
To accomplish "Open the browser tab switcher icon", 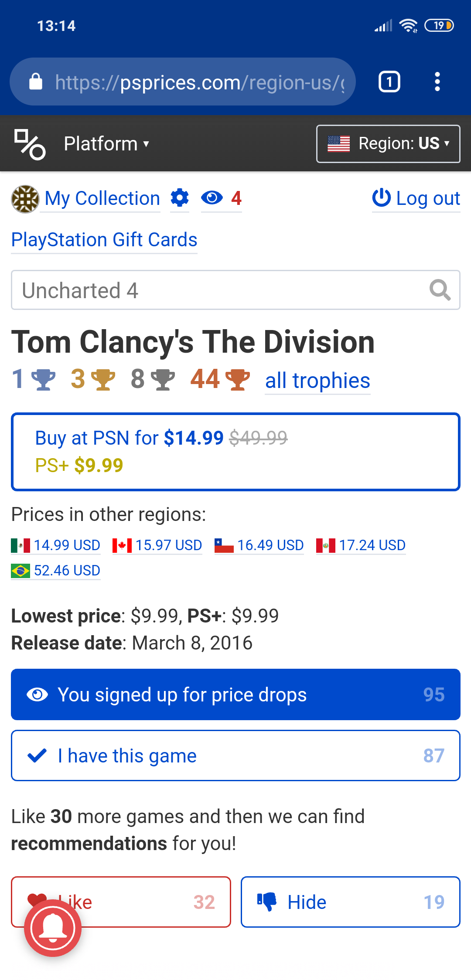I will pyautogui.click(x=389, y=82).
